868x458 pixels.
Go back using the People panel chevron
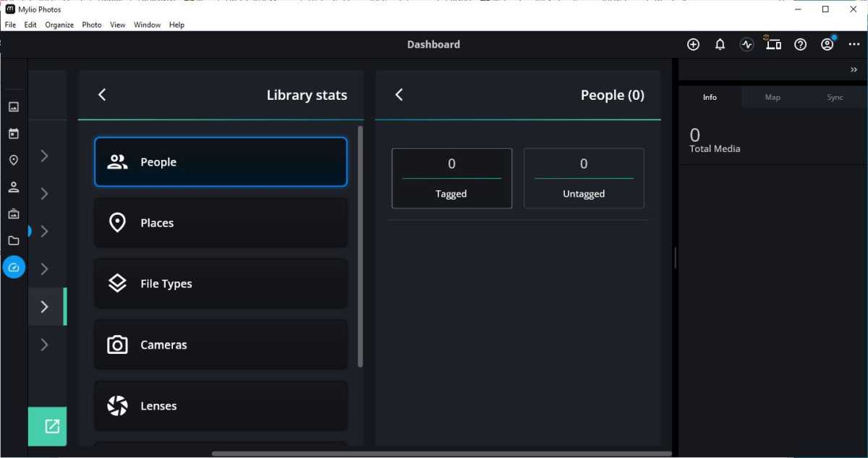pyautogui.click(x=399, y=94)
